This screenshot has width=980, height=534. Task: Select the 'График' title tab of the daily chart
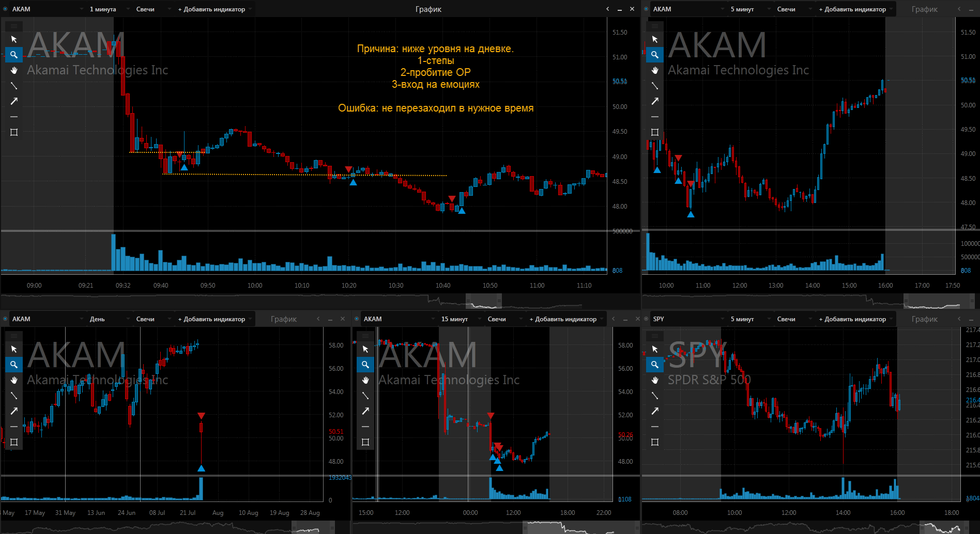[284, 319]
